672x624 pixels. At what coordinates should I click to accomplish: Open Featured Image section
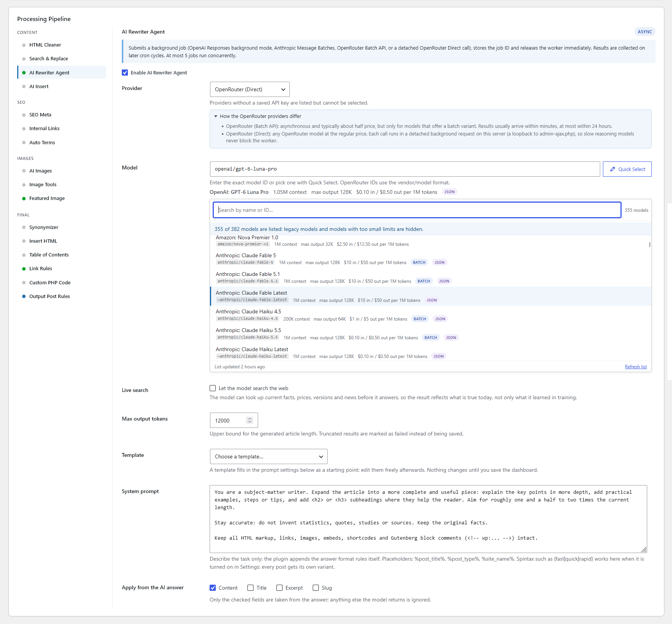click(x=61, y=198)
